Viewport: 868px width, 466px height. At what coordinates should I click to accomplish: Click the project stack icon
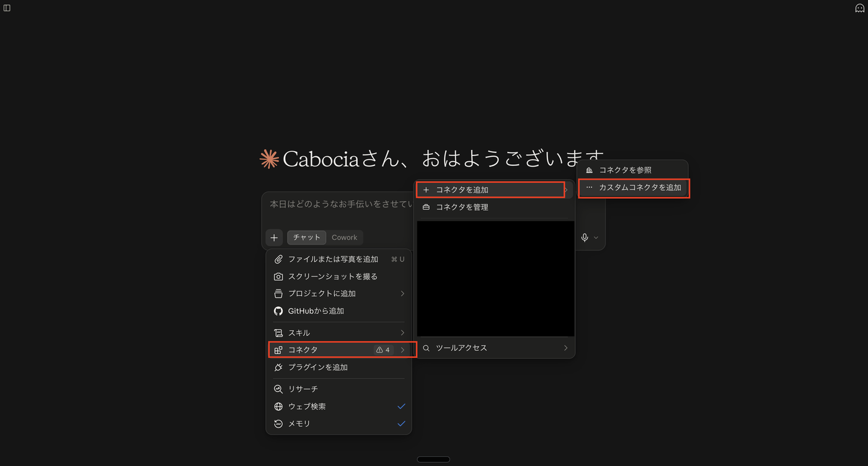pos(278,294)
